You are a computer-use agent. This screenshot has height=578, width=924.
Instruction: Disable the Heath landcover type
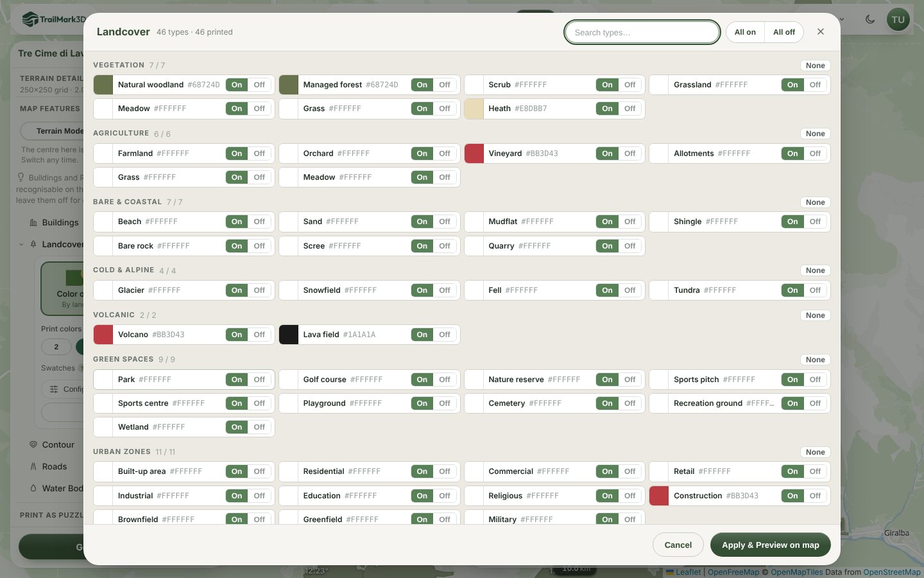tap(630, 109)
